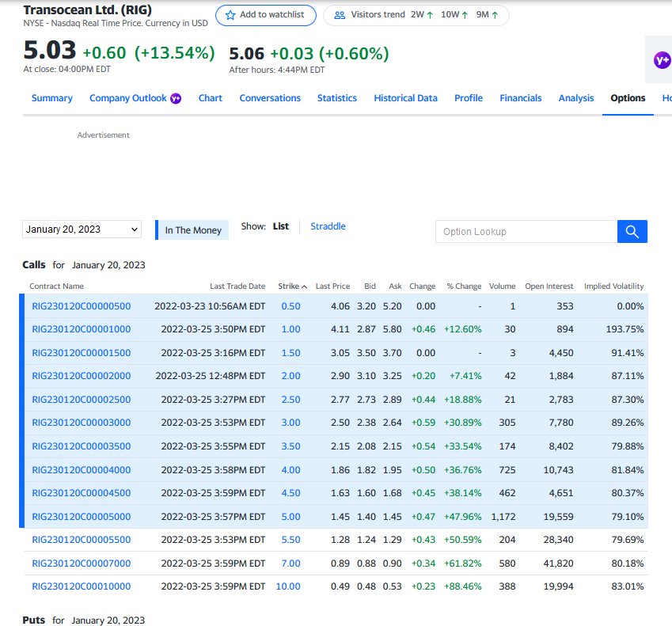The image size is (672, 626).
Task: Click the 10.00 strike price link
Action: tap(288, 586)
